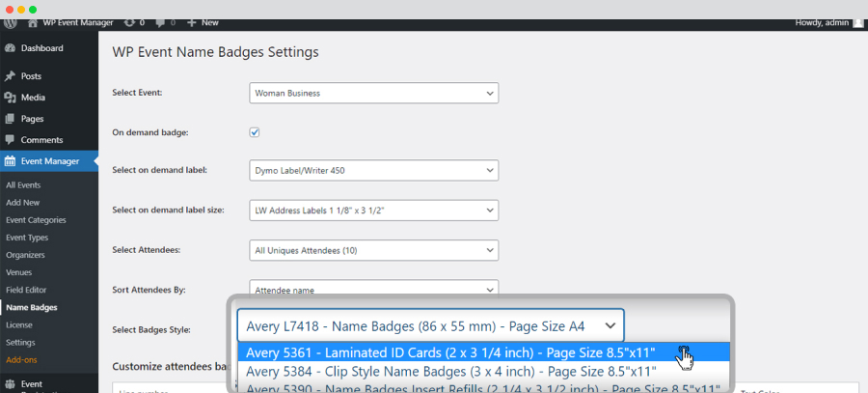Click the green maximize window button
This screenshot has height=393, width=868.
point(33,10)
